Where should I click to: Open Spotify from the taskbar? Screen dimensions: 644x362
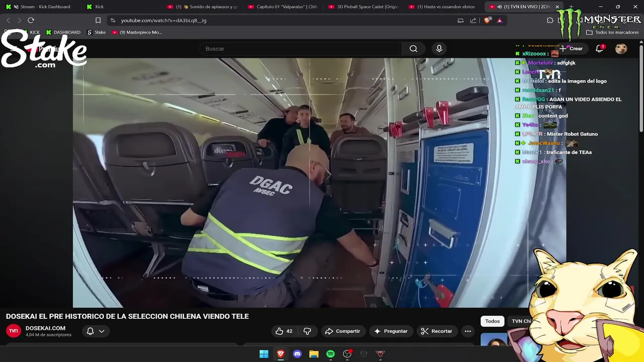pos(331,354)
